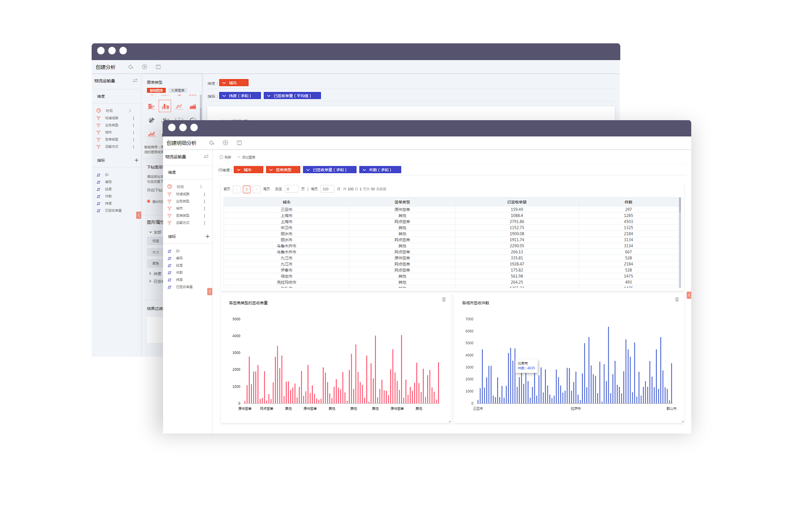Open the 已签收单量（求和） dropdown in front window

pos(329,170)
